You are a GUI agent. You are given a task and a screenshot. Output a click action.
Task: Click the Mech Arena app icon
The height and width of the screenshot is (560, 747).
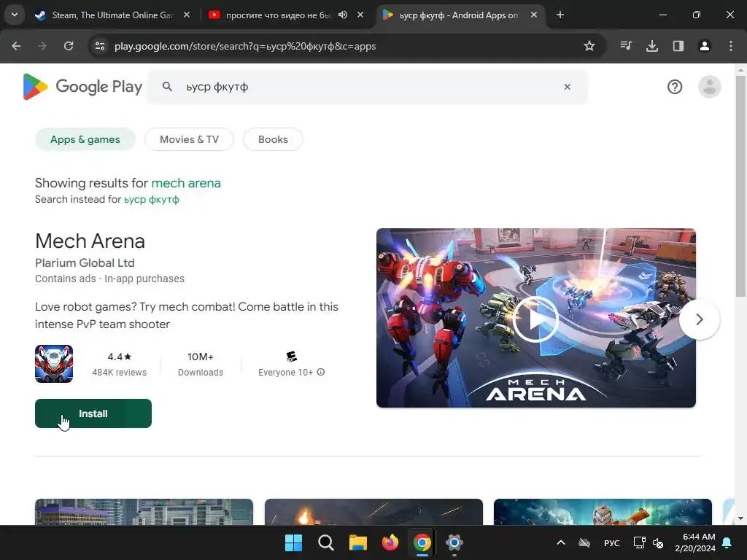pyautogui.click(x=54, y=364)
